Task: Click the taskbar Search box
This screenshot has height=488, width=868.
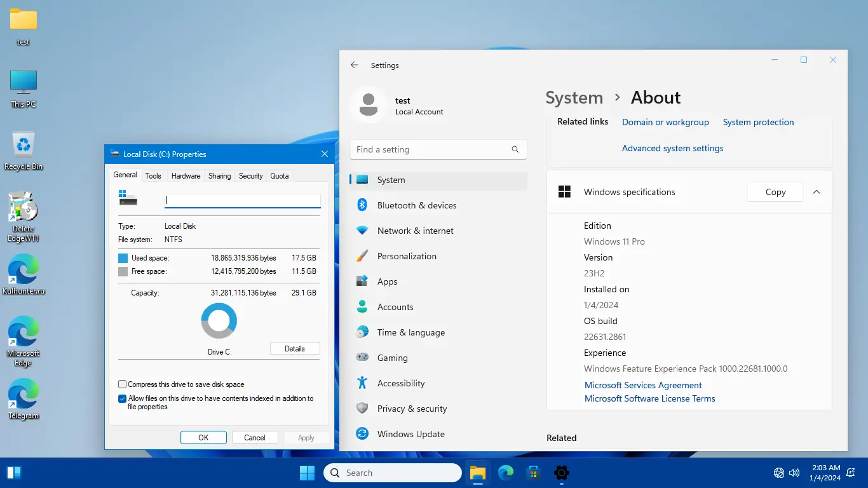Action: [393, 473]
